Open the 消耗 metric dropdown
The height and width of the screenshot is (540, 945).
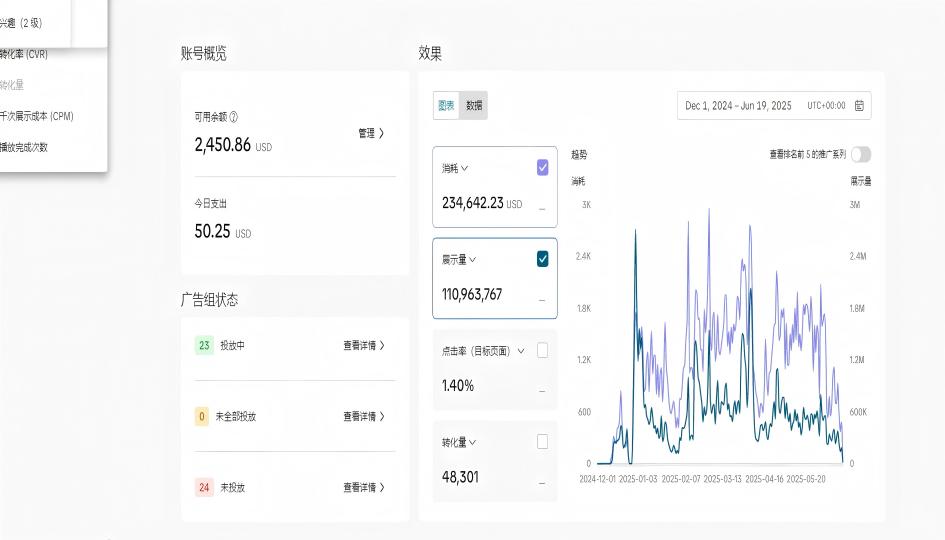pos(455,169)
